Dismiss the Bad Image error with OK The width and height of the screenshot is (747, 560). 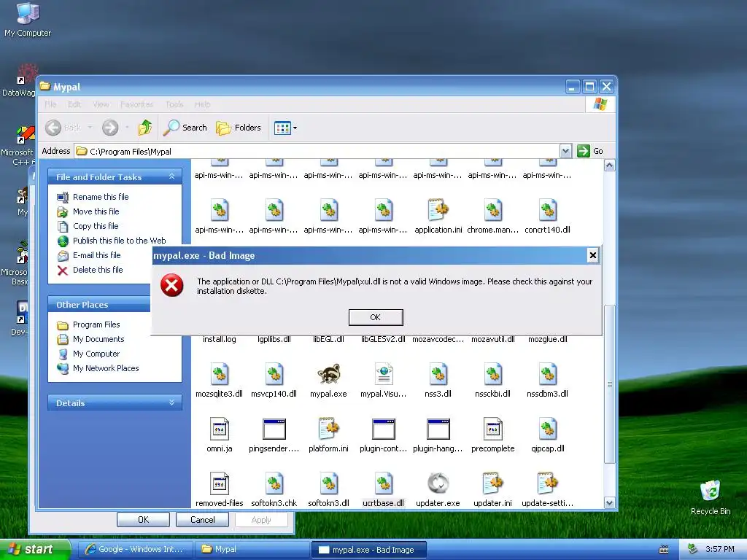[376, 317]
